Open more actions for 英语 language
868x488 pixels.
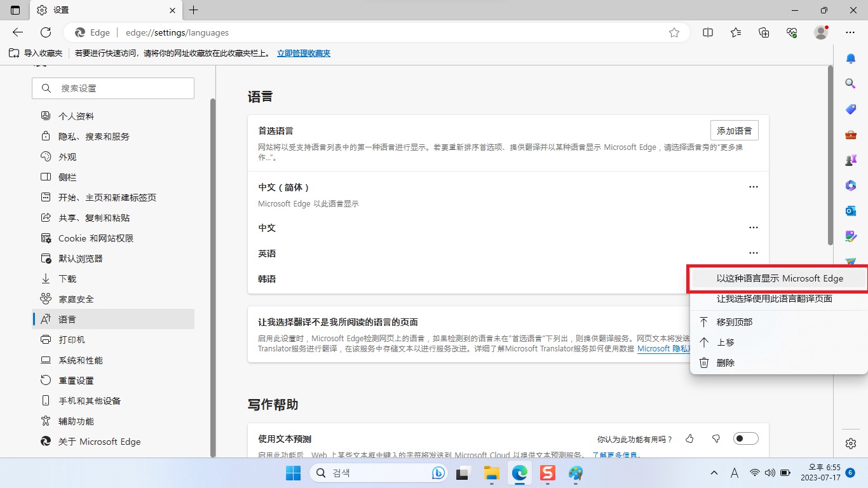[754, 253]
